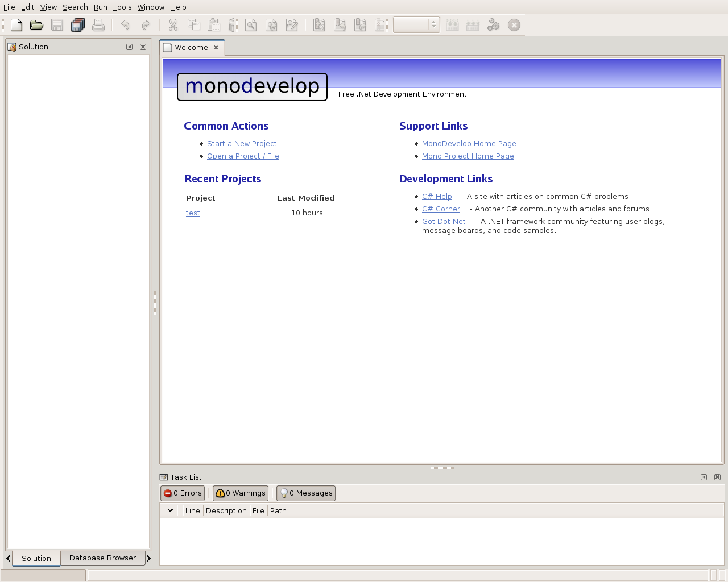Switch to the Solution bottom tab
Screen dimensions: 728x582
(36, 558)
